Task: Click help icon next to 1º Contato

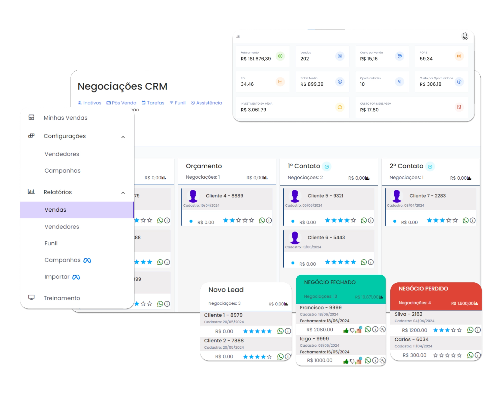Action: click(x=327, y=167)
